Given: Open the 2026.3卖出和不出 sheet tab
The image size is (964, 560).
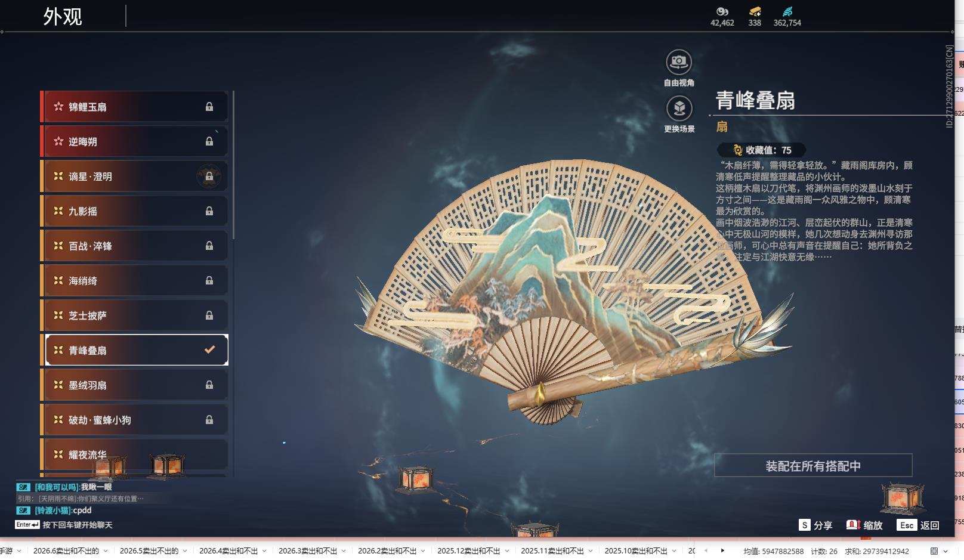Looking at the screenshot, I should [308, 551].
